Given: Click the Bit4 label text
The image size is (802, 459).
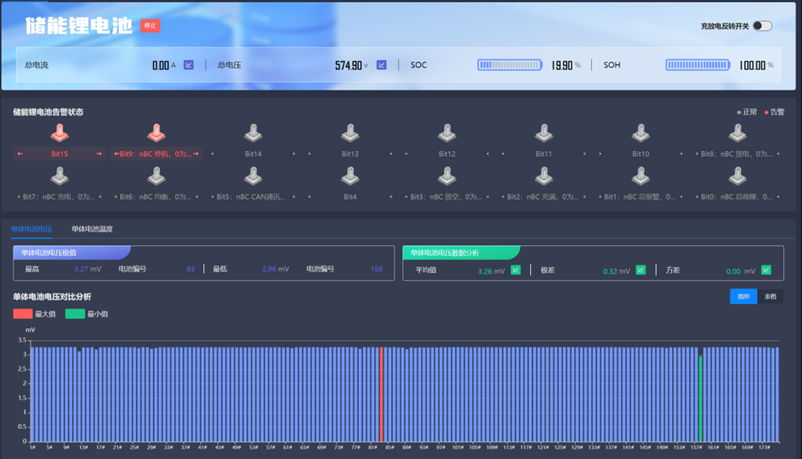Looking at the screenshot, I should tap(350, 196).
